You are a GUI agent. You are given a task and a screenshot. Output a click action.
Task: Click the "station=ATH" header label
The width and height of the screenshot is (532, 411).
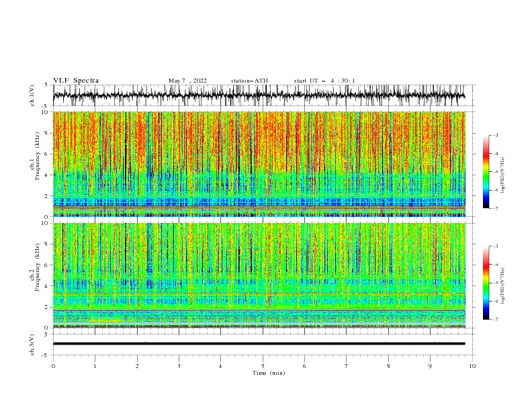(x=249, y=81)
